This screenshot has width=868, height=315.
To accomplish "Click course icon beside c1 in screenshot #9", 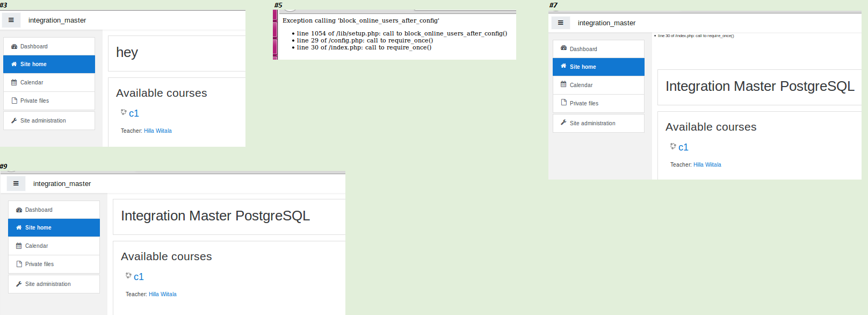I will (x=128, y=275).
